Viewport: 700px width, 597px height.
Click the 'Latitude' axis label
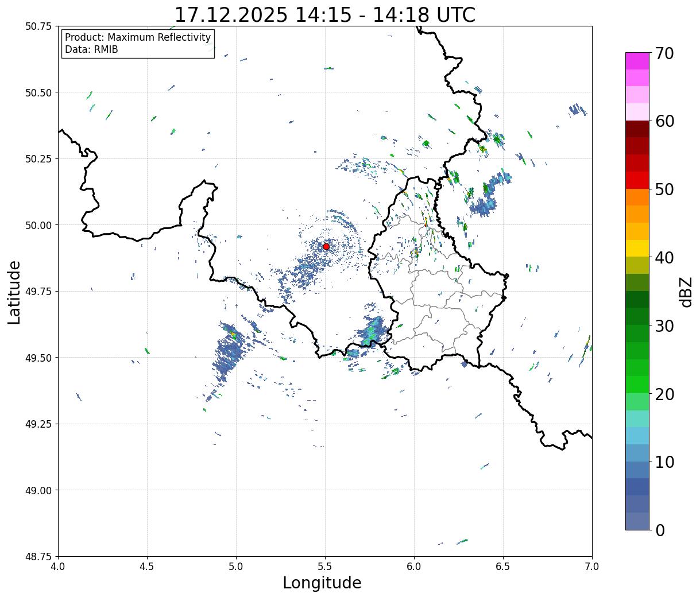tap(14, 292)
